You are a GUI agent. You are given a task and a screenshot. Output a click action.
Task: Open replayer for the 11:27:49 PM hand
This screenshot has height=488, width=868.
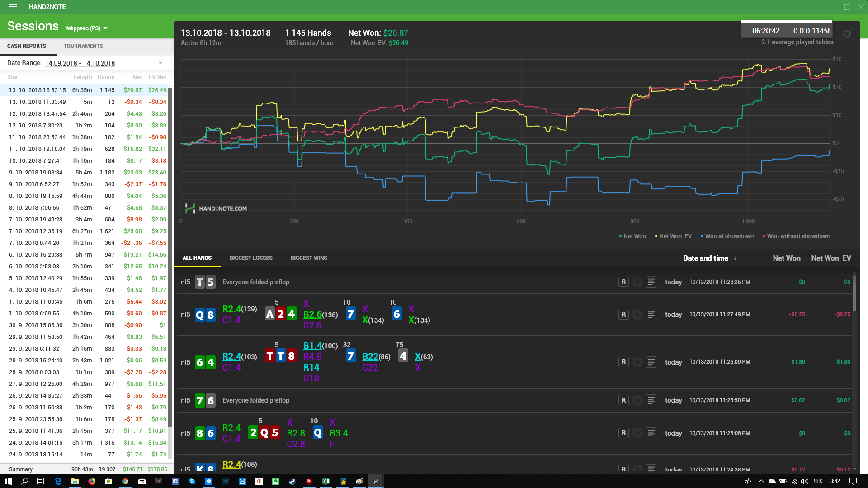tap(623, 314)
